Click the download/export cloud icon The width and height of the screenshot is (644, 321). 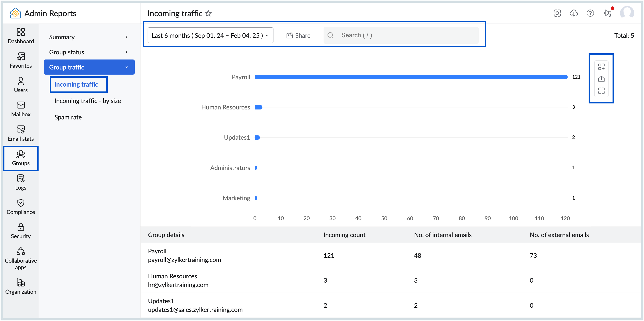pos(574,14)
